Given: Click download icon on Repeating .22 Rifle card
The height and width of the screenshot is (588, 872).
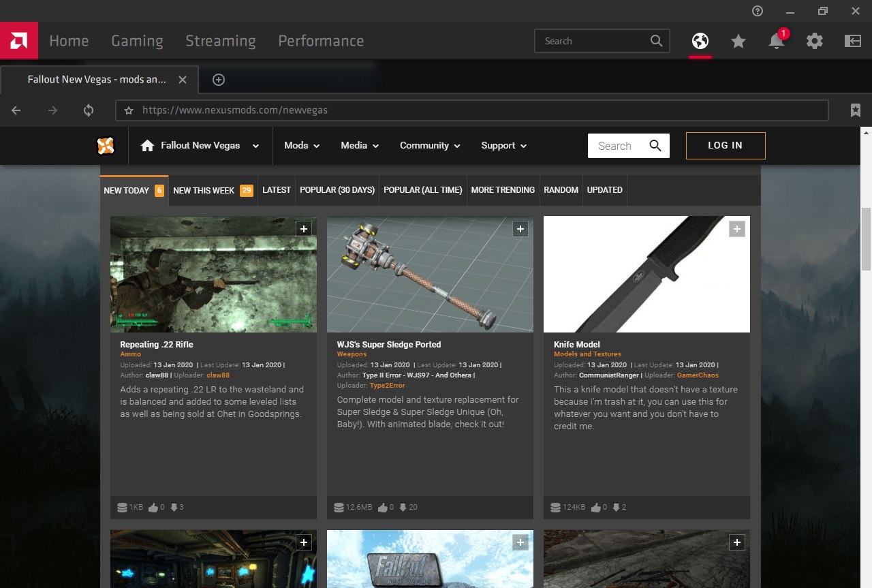Looking at the screenshot, I should click(x=174, y=508).
